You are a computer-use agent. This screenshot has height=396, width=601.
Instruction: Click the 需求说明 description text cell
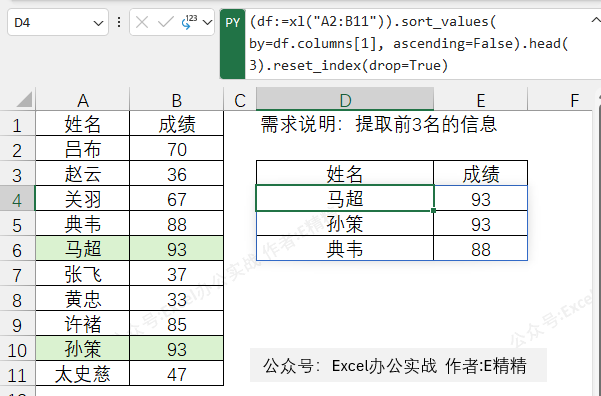click(x=379, y=124)
